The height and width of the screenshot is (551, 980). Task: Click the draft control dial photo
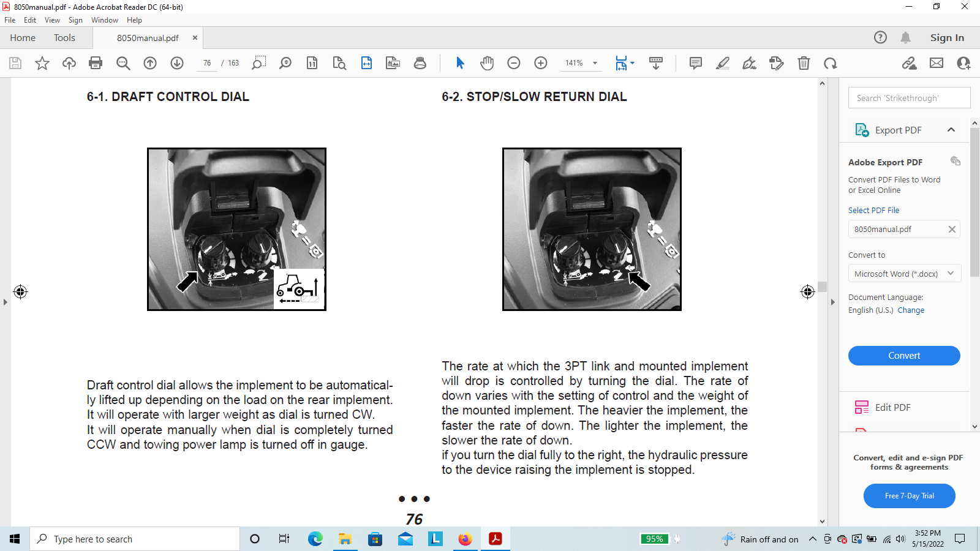(236, 229)
